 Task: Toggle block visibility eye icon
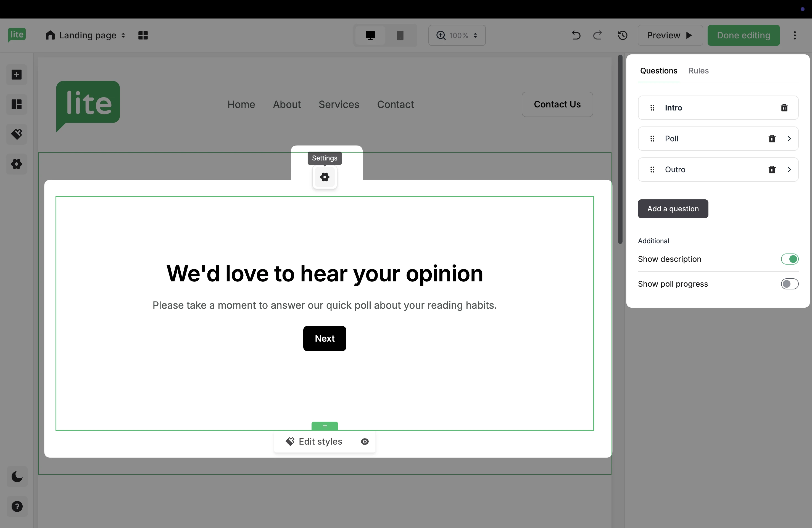[365, 442]
